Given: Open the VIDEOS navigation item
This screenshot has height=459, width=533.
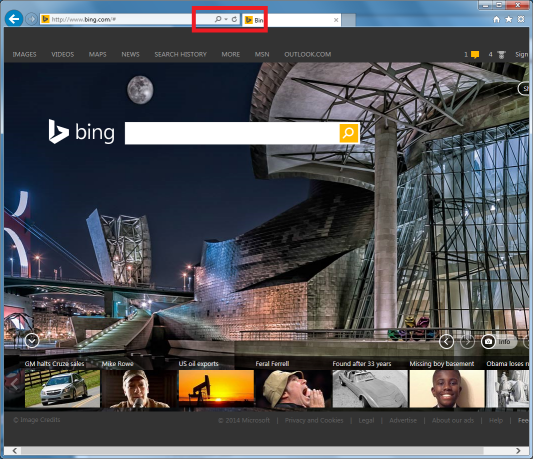Looking at the screenshot, I should 63,54.
